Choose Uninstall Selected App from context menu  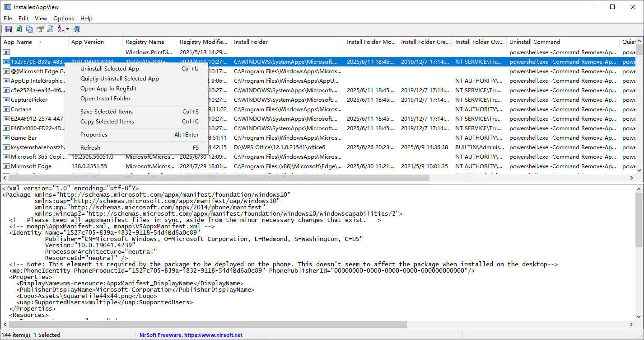click(136, 69)
